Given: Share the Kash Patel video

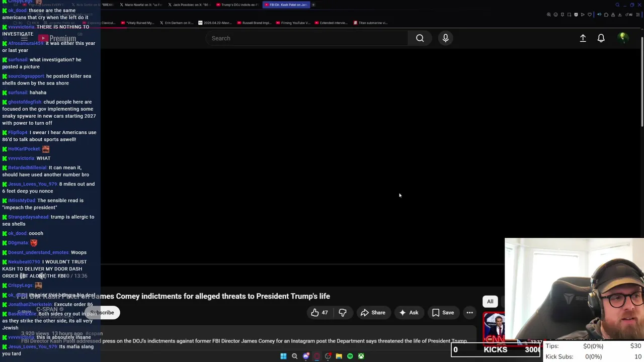Looking at the screenshot, I should point(373,313).
